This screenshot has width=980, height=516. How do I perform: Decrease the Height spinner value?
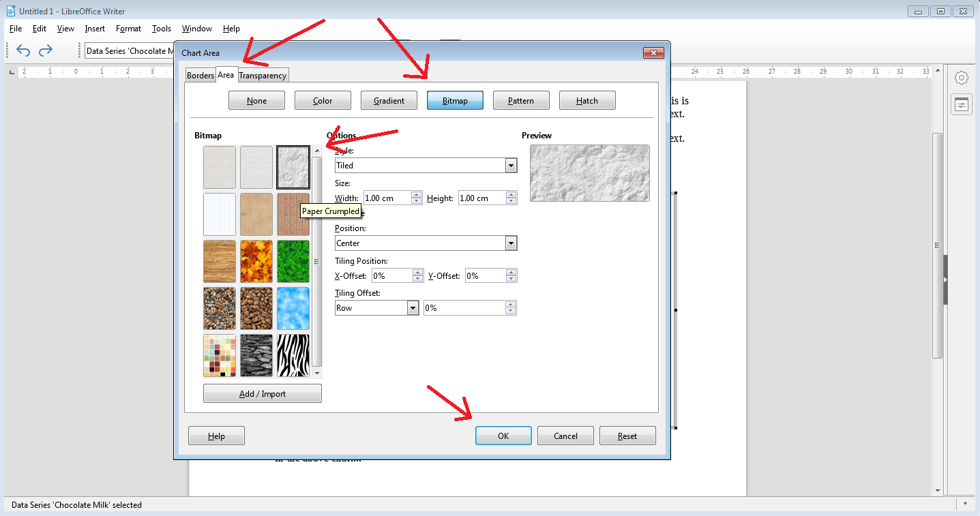coord(510,201)
